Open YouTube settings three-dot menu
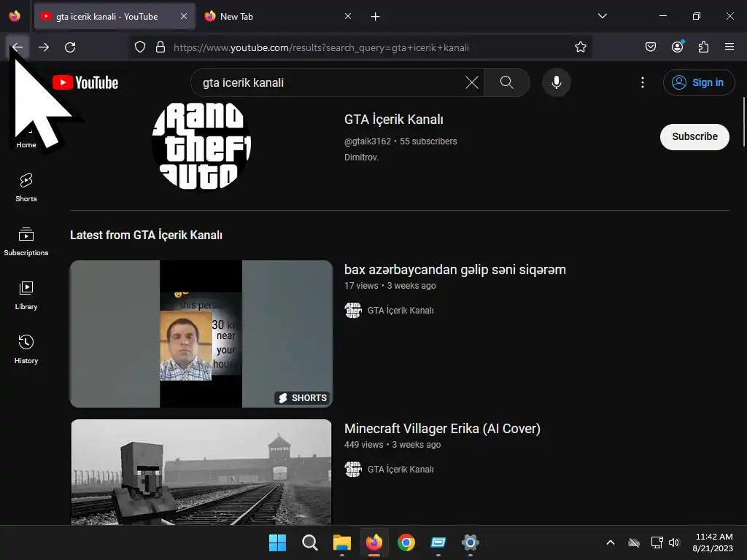 642,82
